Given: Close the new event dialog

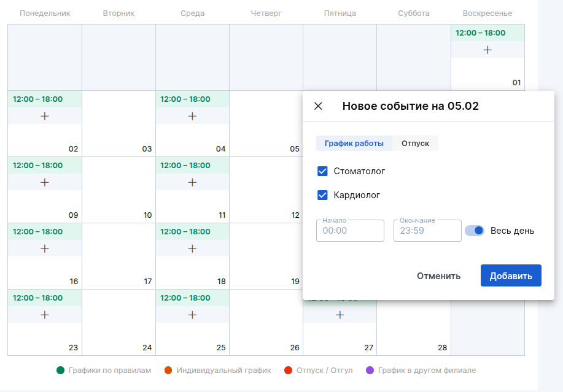Looking at the screenshot, I should pos(318,106).
